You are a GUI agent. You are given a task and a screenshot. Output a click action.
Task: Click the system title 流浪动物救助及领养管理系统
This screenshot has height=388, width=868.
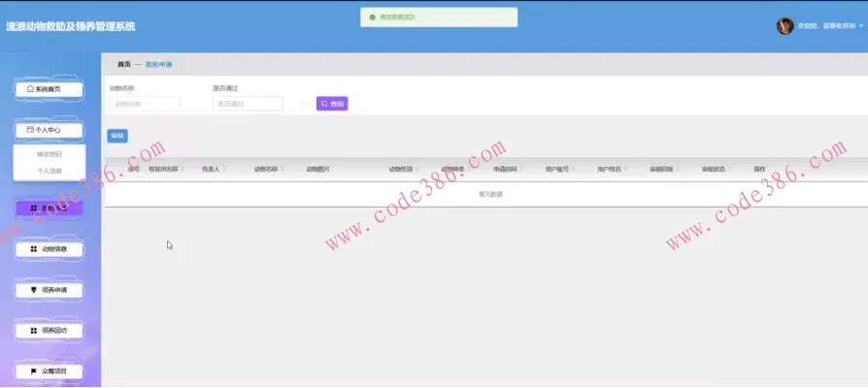click(x=70, y=26)
